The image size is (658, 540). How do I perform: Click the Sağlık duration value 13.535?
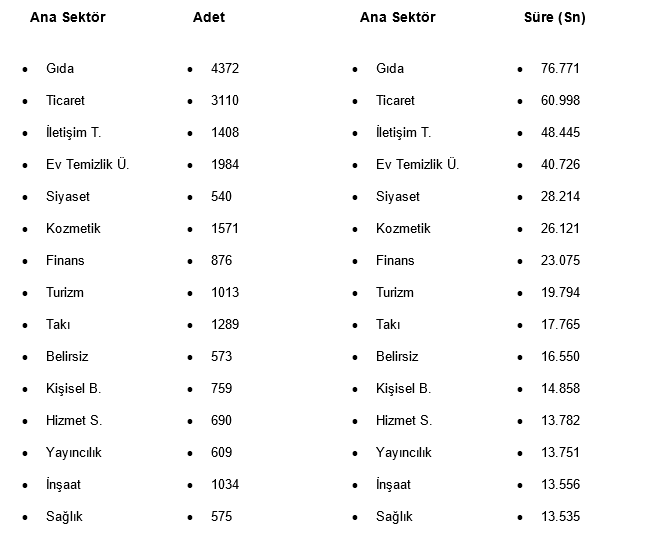(x=561, y=517)
